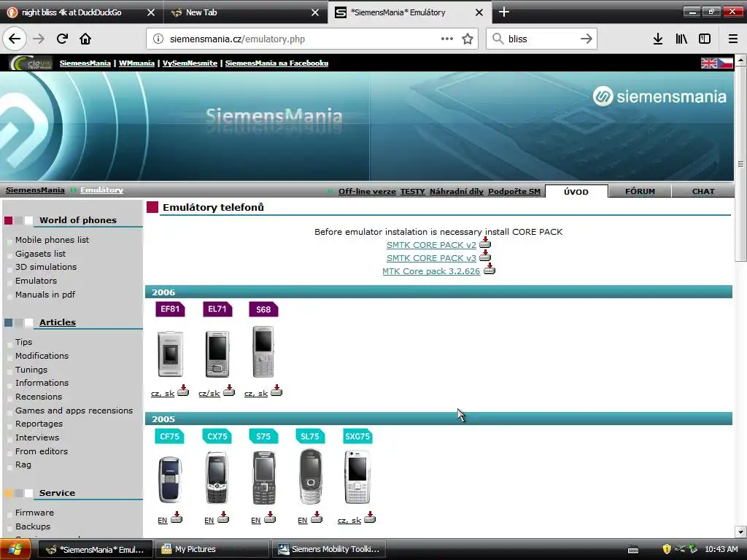The width and height of the screenshot is (747, 560).
Task: Open 3D simulations in sidebar
Action: [46, 267]
